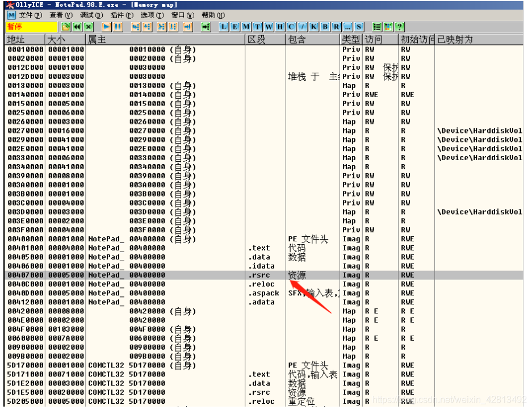Click the Execute till return icon
This screenshot has height=410, width=532.
pyautogui.click(x=187, y=27)
